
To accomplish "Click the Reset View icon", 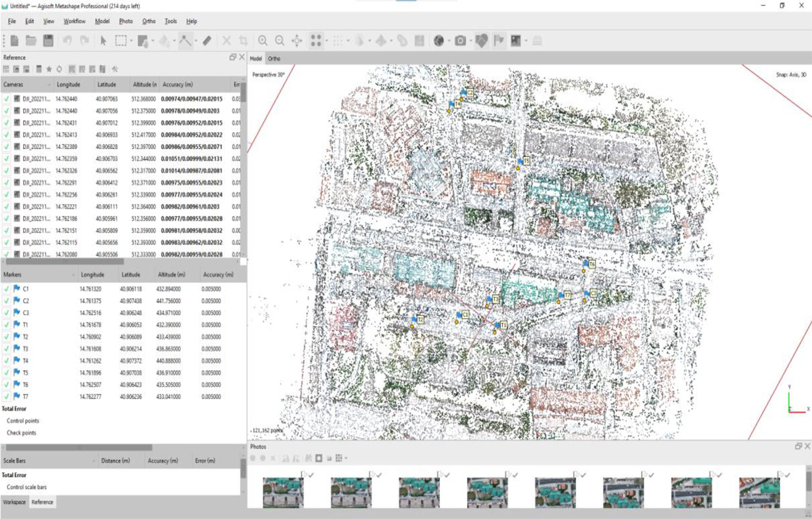I will pos(296,41).
